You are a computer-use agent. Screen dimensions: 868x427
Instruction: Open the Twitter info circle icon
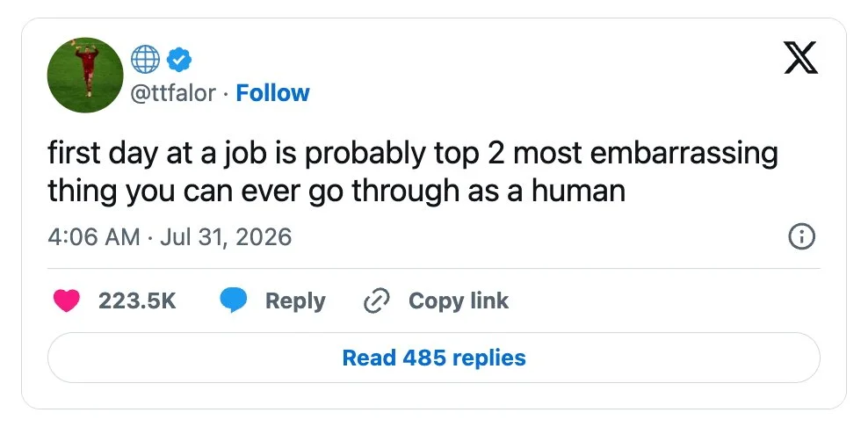point(801,237)
